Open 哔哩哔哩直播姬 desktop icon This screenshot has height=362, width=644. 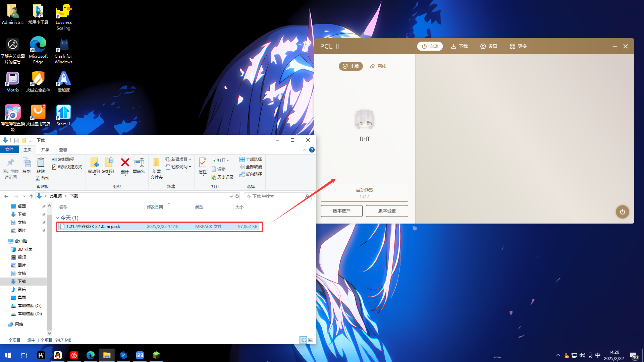(13, 117)
